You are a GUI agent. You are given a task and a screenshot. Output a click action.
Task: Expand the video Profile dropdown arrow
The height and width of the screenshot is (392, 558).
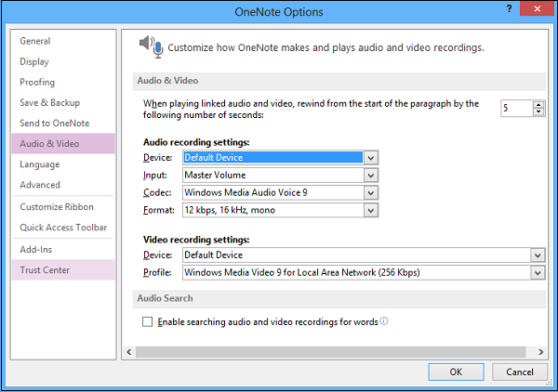pyautogui.click(x=538, y=273)
